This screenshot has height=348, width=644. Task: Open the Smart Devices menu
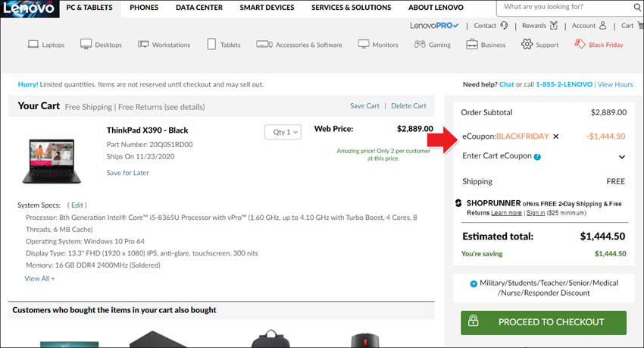pyautogui.click(x=267, y=8)
